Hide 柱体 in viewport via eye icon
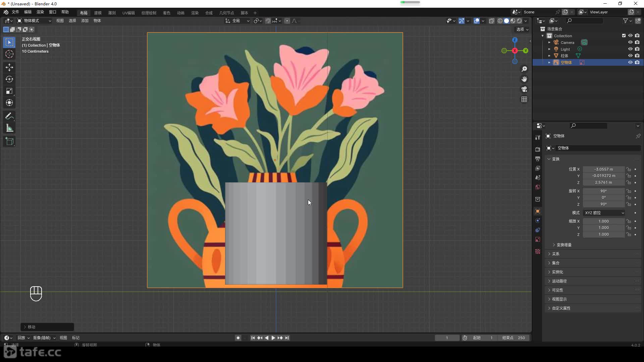This screenshot has height=362, width=644. tap(630, 56)
